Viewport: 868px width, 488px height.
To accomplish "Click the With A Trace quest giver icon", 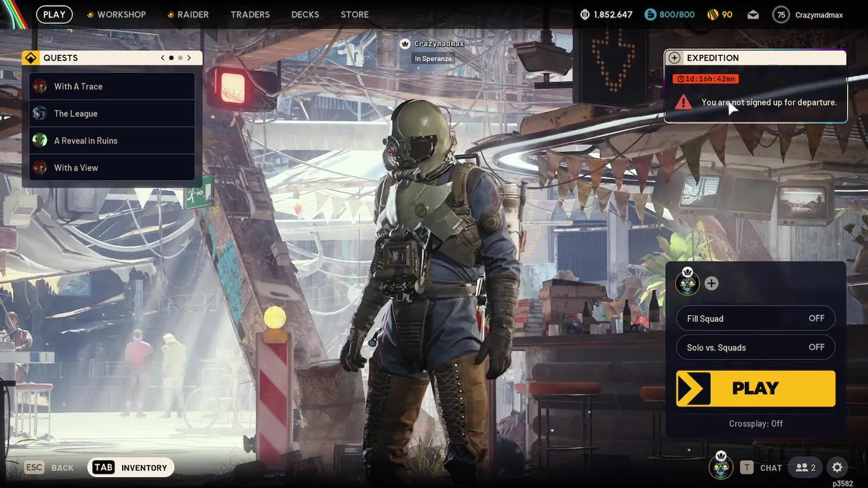I will [40, 86].
